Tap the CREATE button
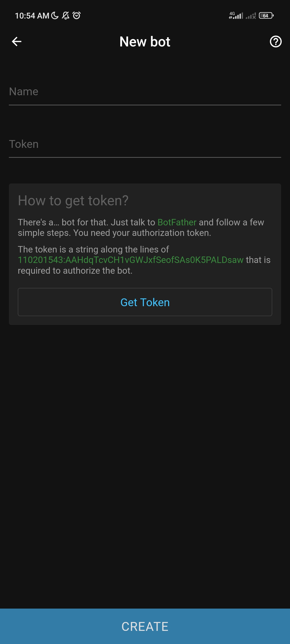The height and width of the screenshot is (644, 290). click(145, 626)
